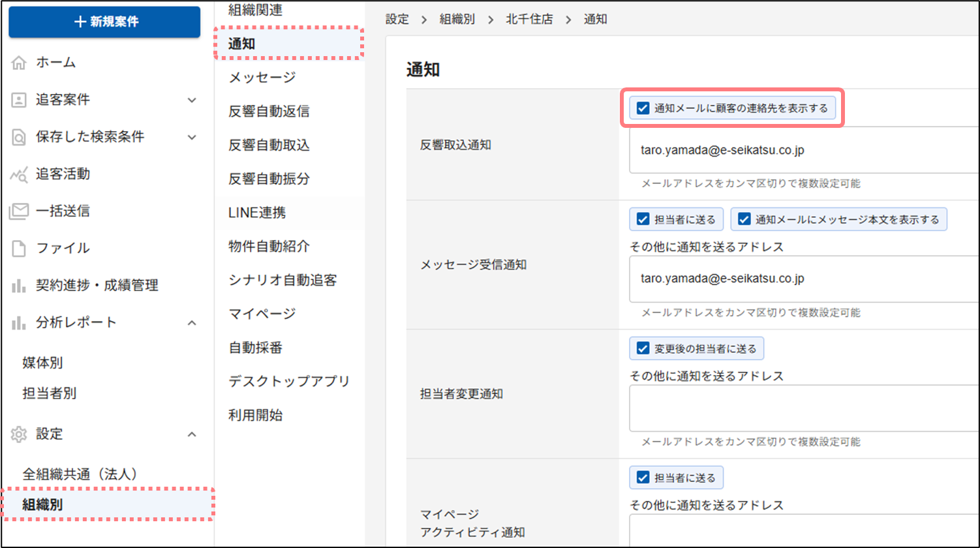The image size is (980, 548).
Task: Open the 通知 settings item
Action: coord(290,44)
